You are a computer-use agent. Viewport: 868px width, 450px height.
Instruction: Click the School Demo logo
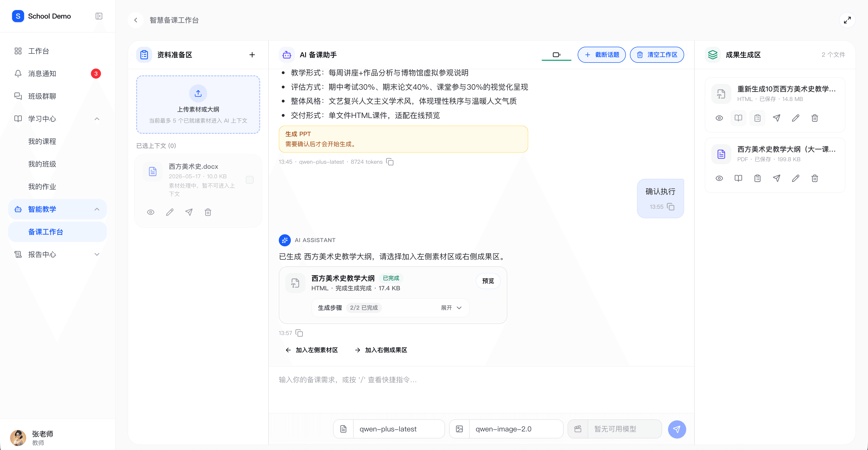pyautogui.click(x=18, y=16)
